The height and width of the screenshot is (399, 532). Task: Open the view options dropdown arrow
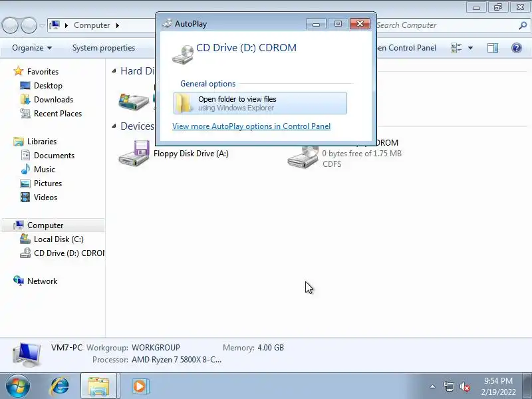(470, 48)
